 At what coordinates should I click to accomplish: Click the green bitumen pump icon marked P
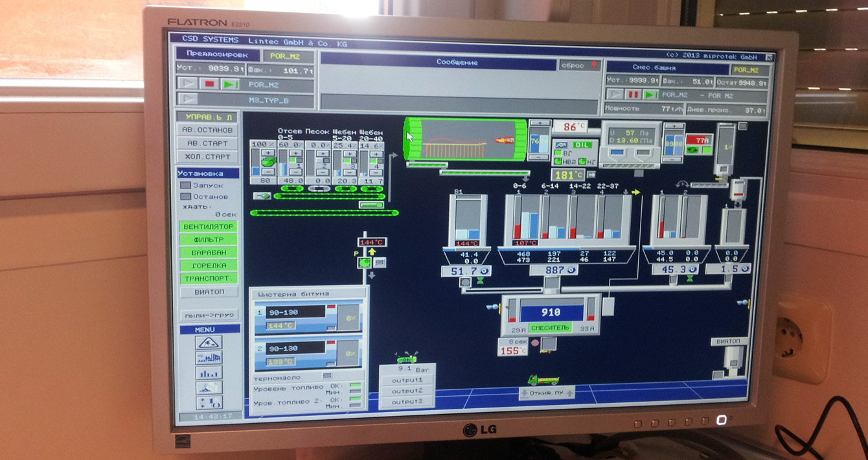click(x=365, y=262)
